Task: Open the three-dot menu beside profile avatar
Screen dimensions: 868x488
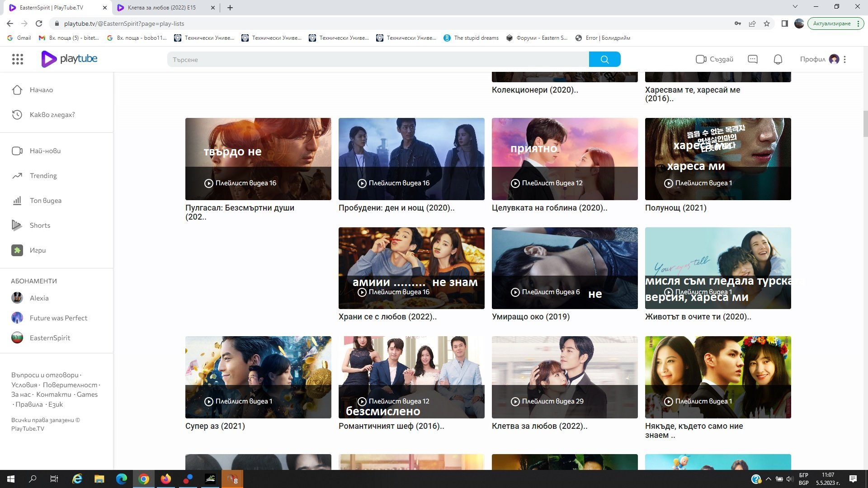Action: point(844,59)
